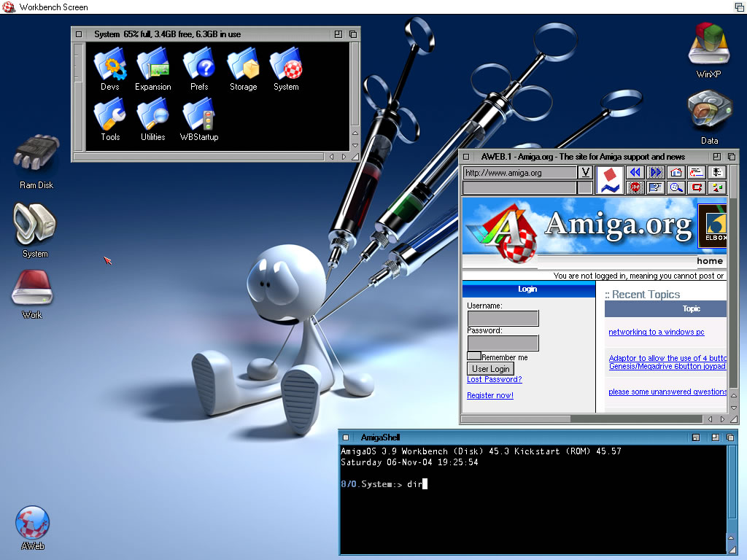
Task: Click AWeb's load images button
Action: point(717,187)
